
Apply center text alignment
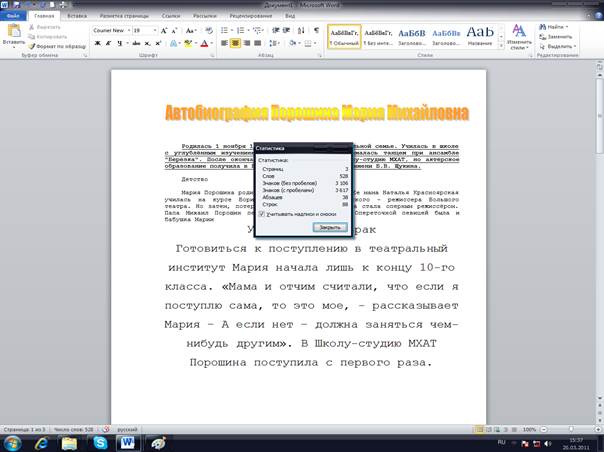[x=235, y=44]
